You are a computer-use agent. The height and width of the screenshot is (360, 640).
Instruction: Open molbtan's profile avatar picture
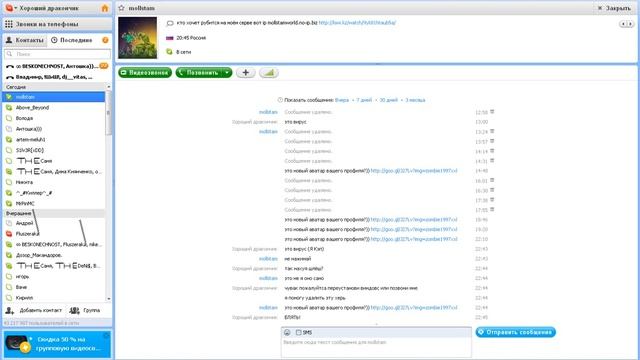click(138, 38)
